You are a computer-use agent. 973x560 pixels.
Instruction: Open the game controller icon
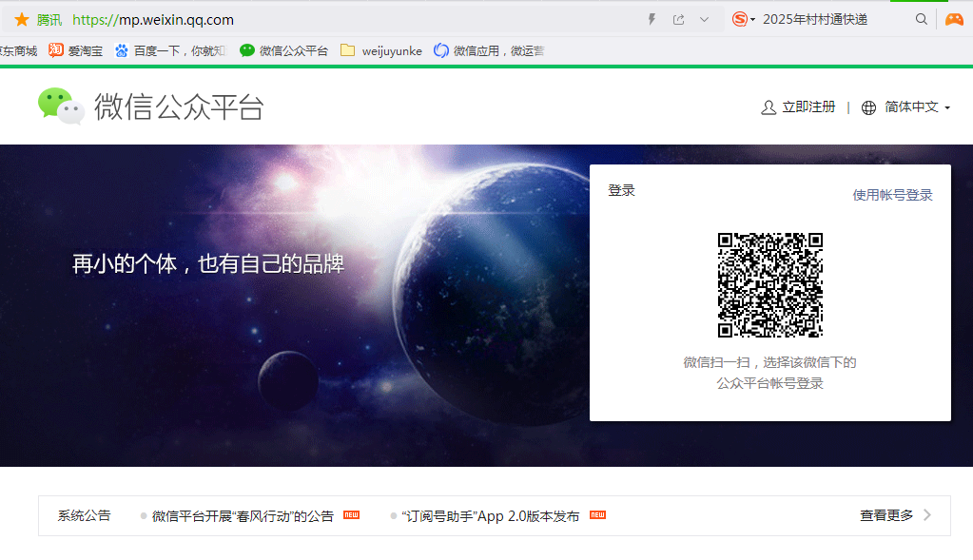click(x=954, y=19)
